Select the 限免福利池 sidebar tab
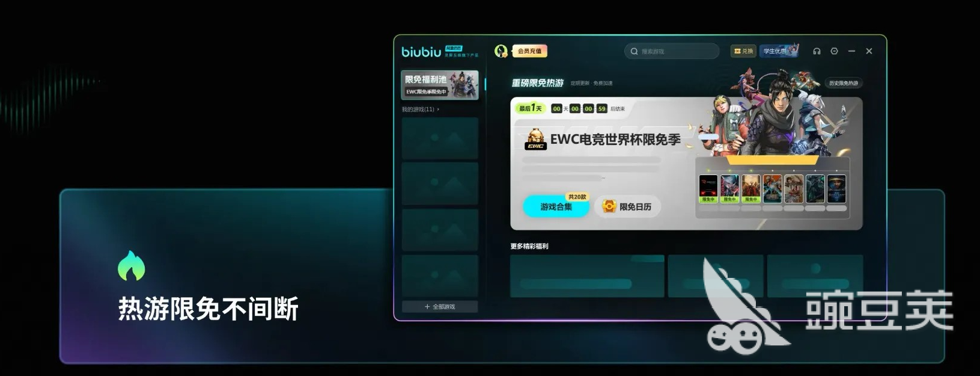980x376 pixels. pyautogui.click(x=440, y=85)
